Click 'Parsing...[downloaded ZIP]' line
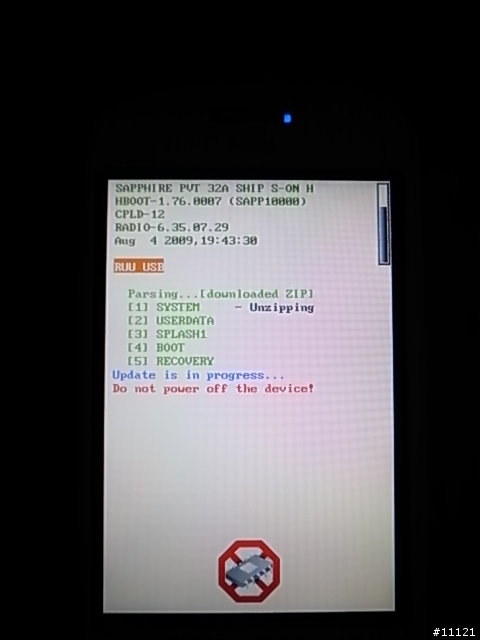Screen dimensions: 480x640 (221, 294)
